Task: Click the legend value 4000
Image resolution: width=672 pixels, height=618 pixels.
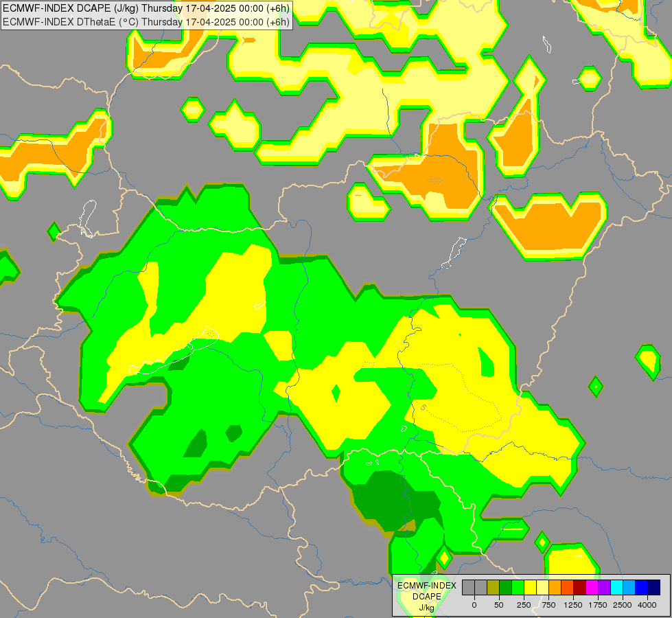Action: [x=647, y=605]
